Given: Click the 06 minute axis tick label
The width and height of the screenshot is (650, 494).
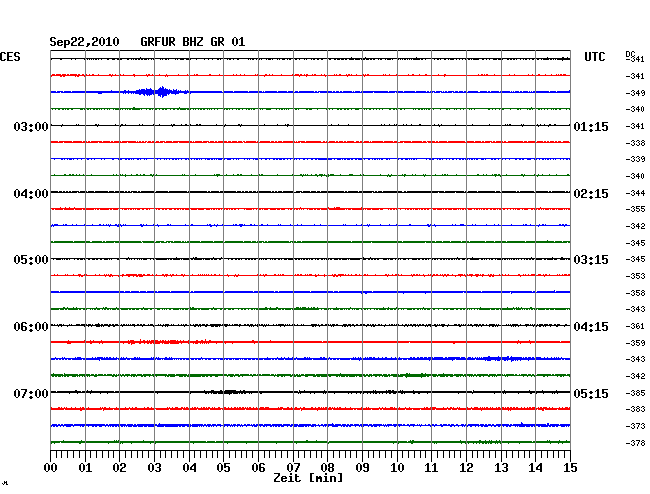Looking at the screenshot, I should tap(258, 468).
